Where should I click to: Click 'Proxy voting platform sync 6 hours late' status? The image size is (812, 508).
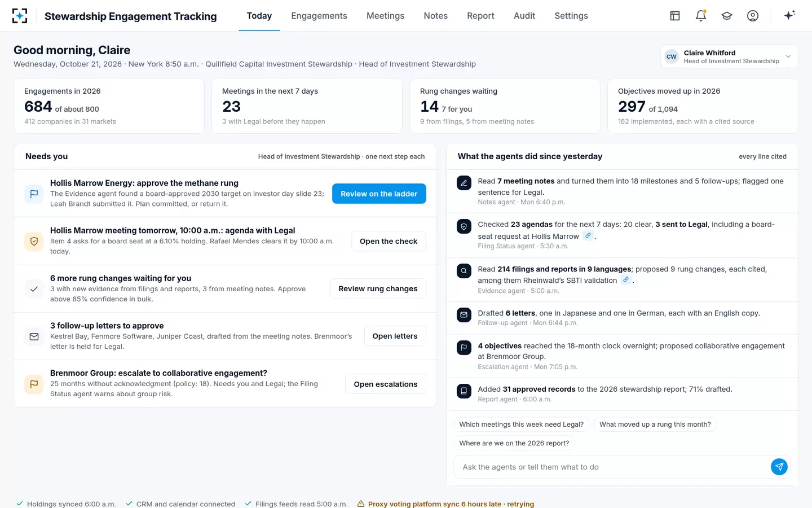point(445,504)
